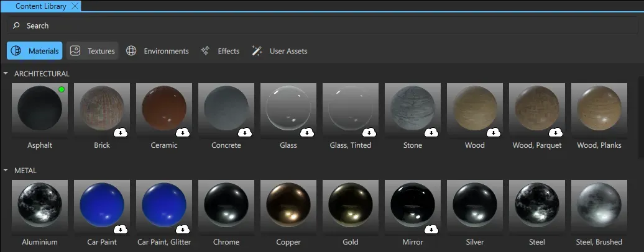644x252 pixels.
Task: Click the Materials globe icon
Action: [16, 51]
